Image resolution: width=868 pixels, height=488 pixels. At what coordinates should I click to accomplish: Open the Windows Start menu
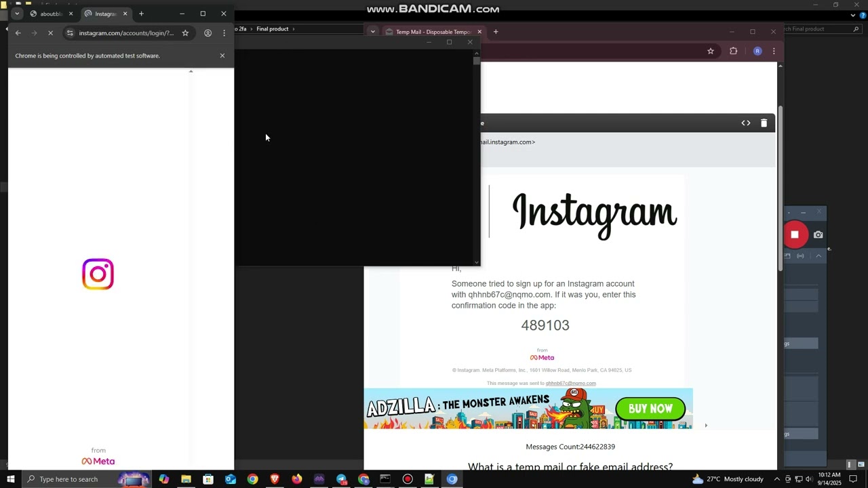point(11,479)
